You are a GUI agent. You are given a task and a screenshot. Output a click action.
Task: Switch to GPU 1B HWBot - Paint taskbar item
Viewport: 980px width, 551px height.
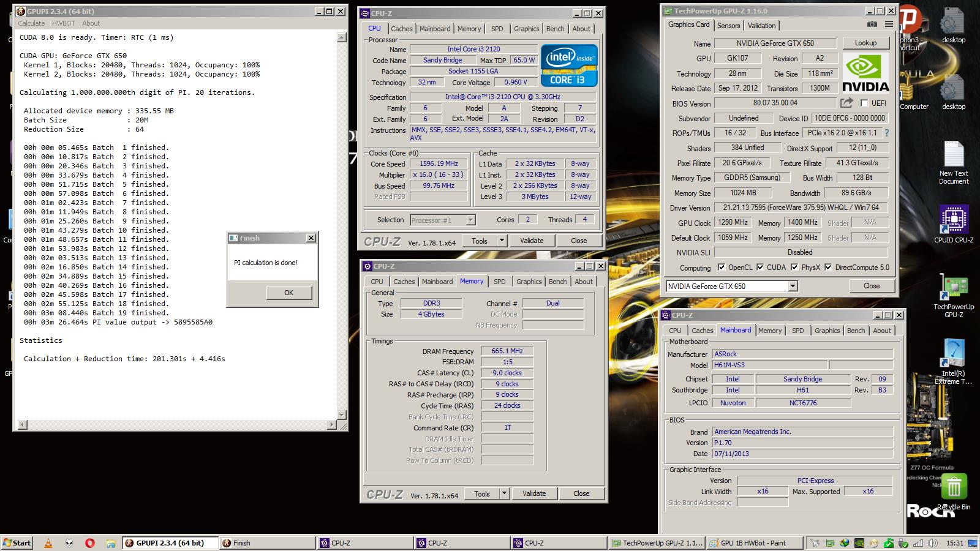(x=753, y=542)
